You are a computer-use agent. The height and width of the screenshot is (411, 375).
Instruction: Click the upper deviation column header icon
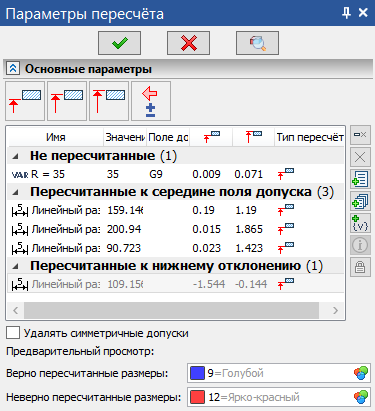(x=253, y=137)
